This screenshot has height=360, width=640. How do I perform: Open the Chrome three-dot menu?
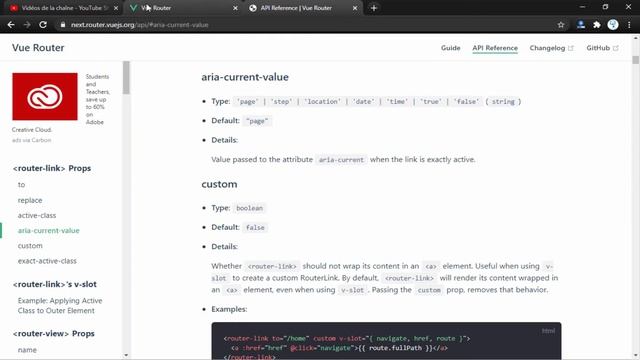click(629, 25)
